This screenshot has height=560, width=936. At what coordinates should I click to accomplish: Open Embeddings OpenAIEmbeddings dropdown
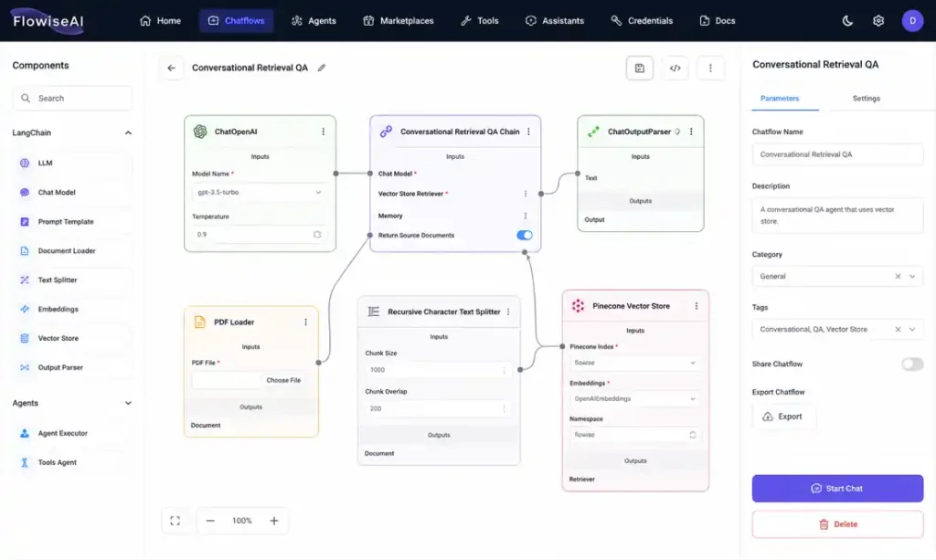(634, 398)
